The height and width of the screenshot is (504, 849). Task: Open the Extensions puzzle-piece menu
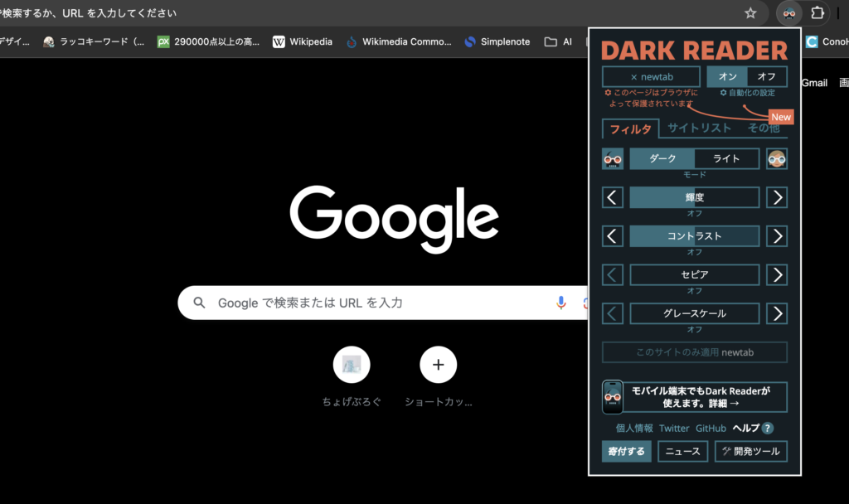click(817, 13)
